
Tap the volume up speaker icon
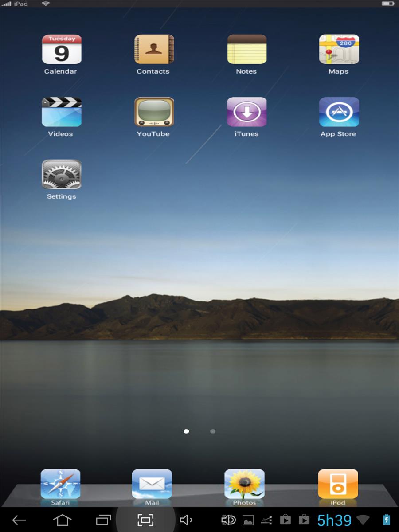(x=228, y=520)
